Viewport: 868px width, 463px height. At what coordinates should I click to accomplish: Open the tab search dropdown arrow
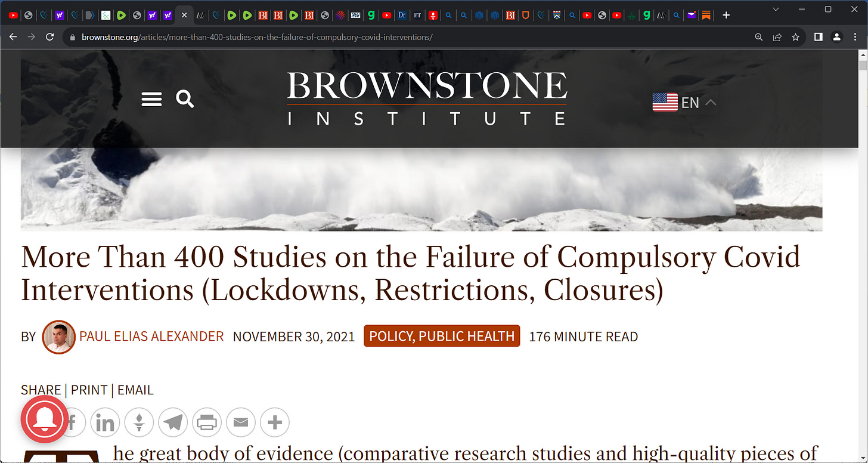coord(776,9)
